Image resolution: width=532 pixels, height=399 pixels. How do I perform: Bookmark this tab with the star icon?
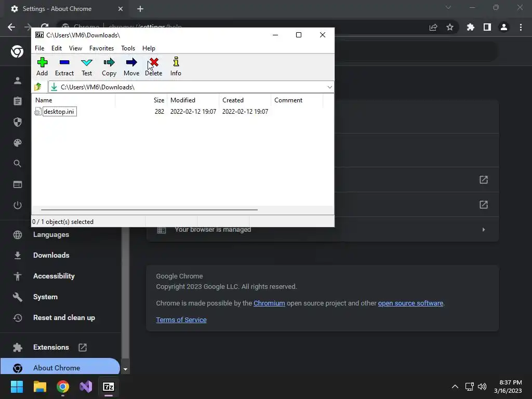coord(450,27)
